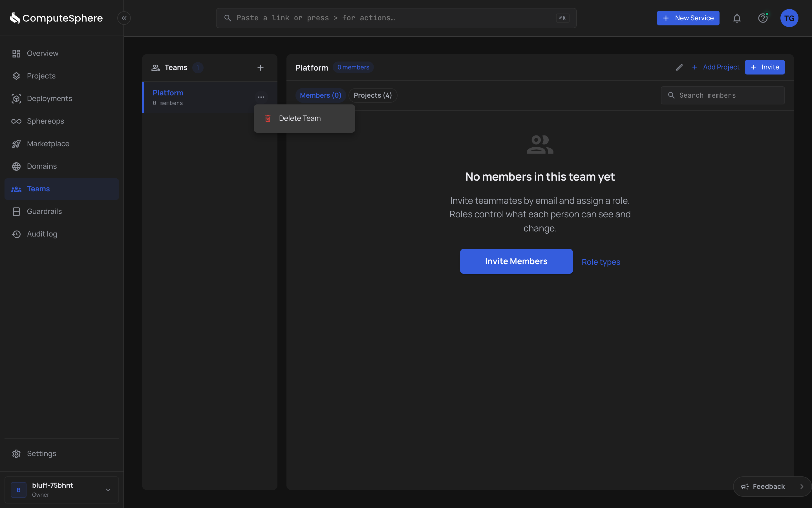Expand the bluff-75bhnt workspace switcher
Image resolution: width=812 pixels, height=508 pixels.
pos(62,490)
